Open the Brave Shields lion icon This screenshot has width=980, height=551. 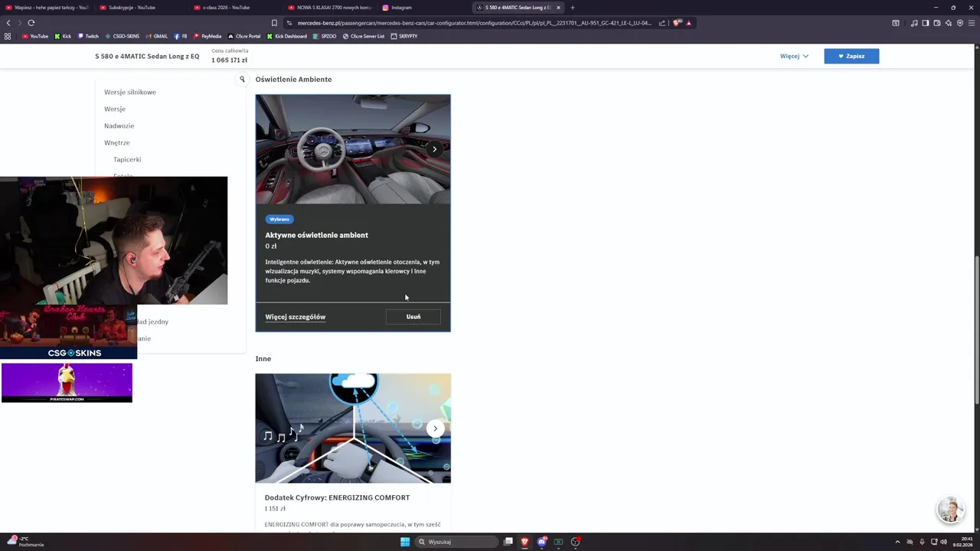[677, 23]
